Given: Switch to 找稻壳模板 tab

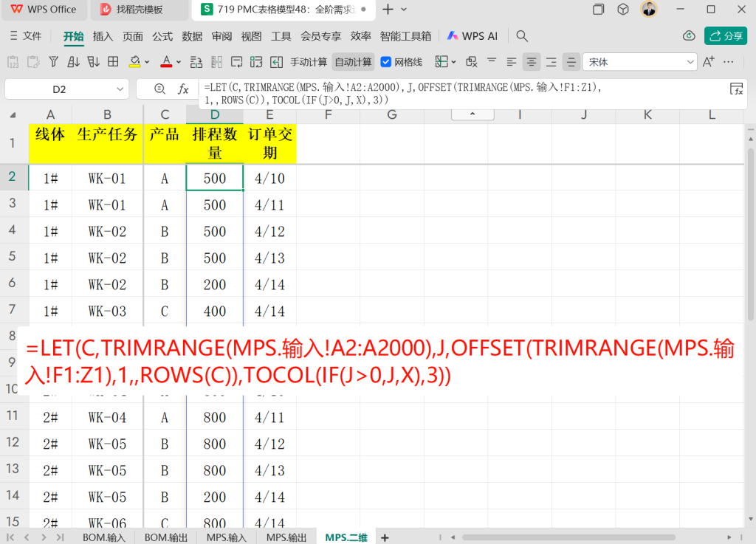Looking at the screenshot, I should coord(139,9).
